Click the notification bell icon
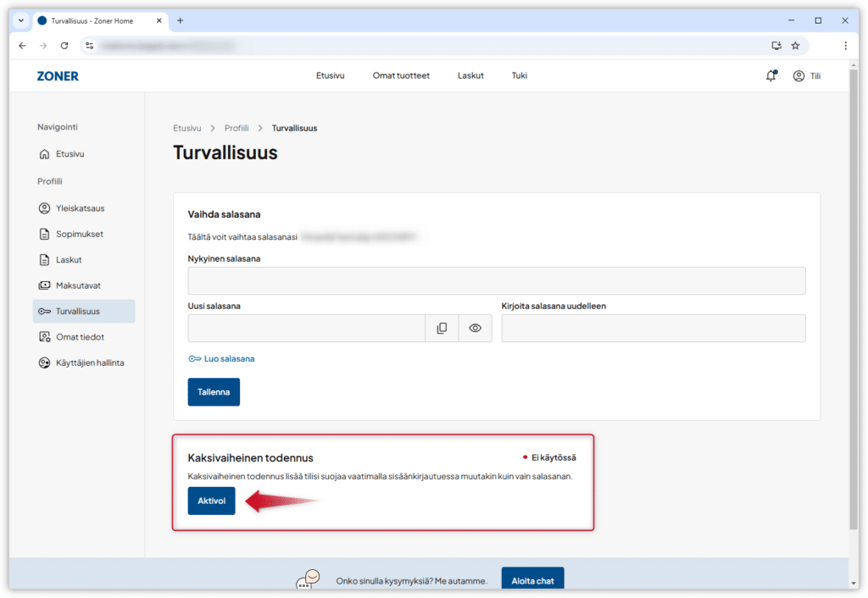Viewport: 868px width, 598px height. point(771,75)
